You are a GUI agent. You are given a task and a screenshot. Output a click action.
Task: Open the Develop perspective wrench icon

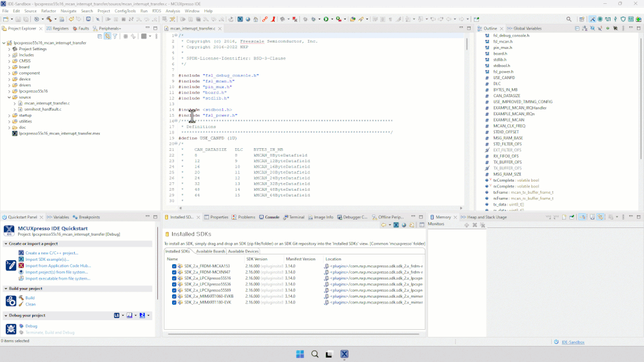click(592, 19)
